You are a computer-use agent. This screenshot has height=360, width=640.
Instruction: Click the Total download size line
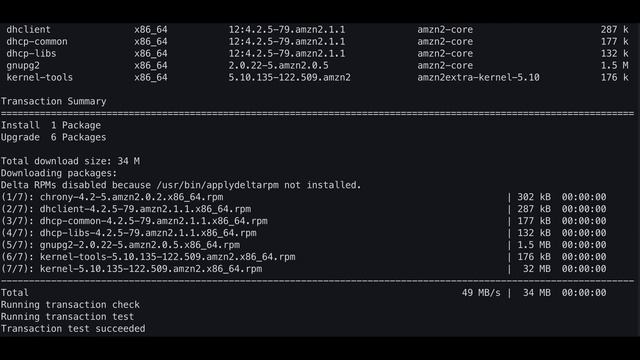point(70,161)
